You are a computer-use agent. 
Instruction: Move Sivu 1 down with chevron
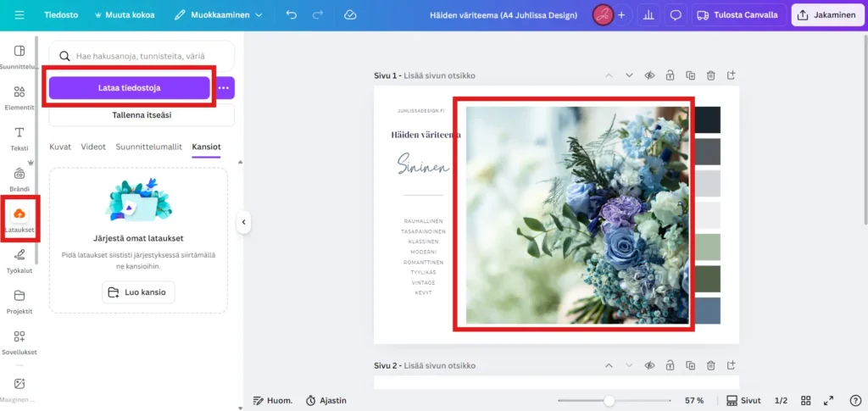(629, 75)
